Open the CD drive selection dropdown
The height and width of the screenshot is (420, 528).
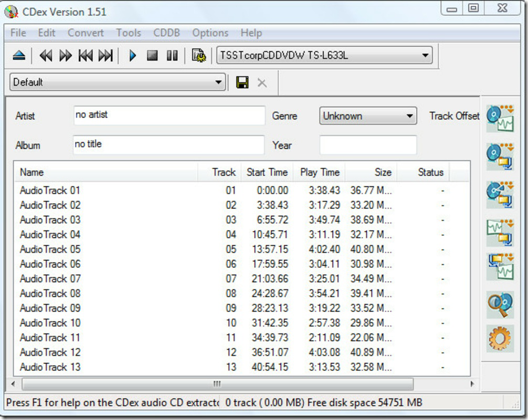coord(427,55)
